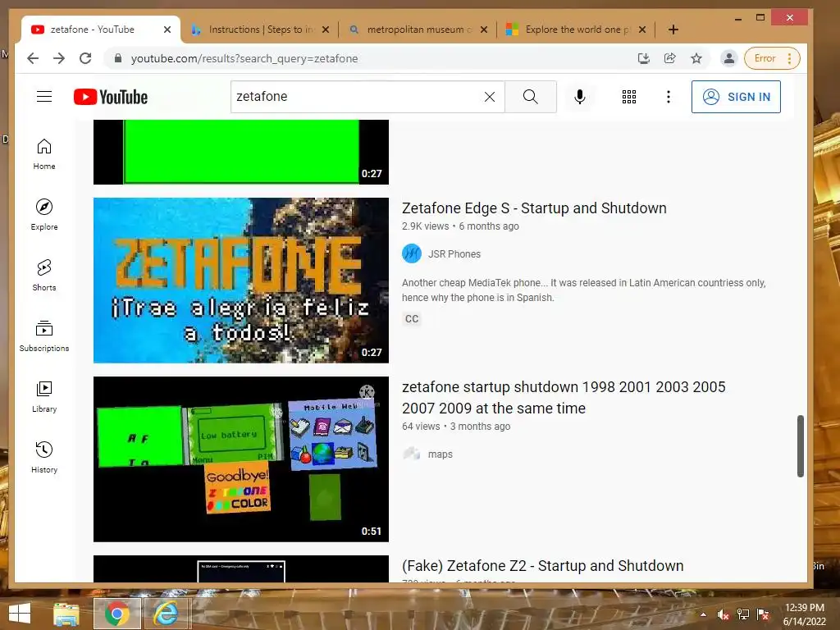840x630 pixels.
Task: Click the YouTube logo
Action: pos(111,97)
